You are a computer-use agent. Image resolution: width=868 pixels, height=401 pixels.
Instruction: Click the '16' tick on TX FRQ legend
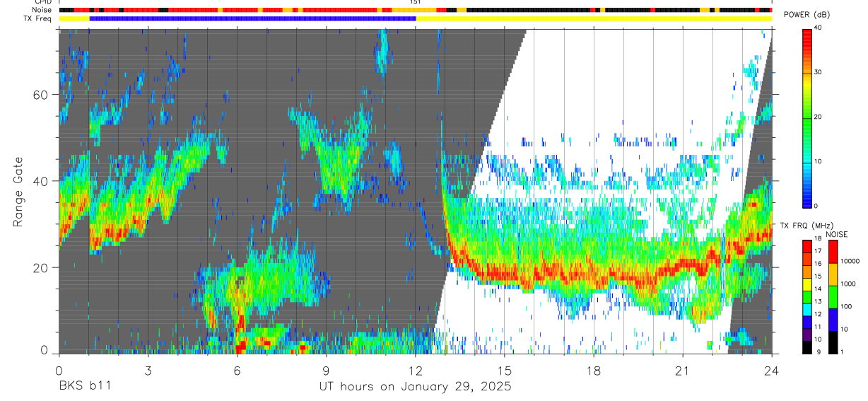[x=819, y=264]
